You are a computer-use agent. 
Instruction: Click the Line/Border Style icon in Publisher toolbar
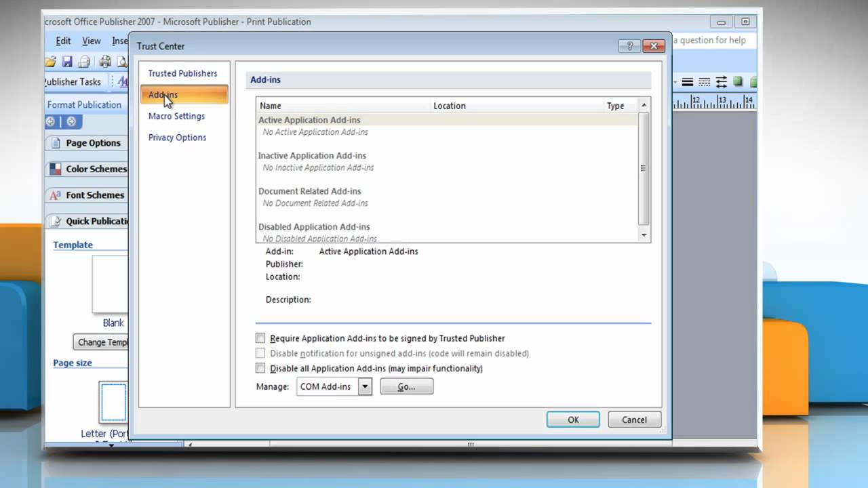pos(688,82)
